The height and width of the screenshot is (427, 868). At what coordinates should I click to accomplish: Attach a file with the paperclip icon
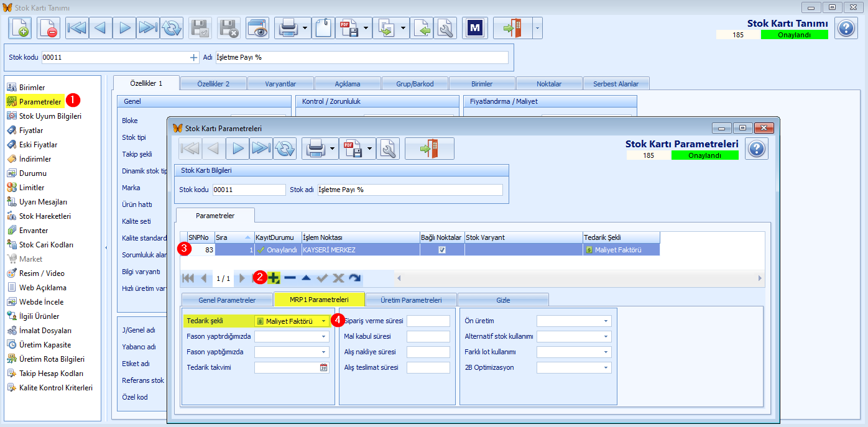pyautogui.click(x=323, y=28)
